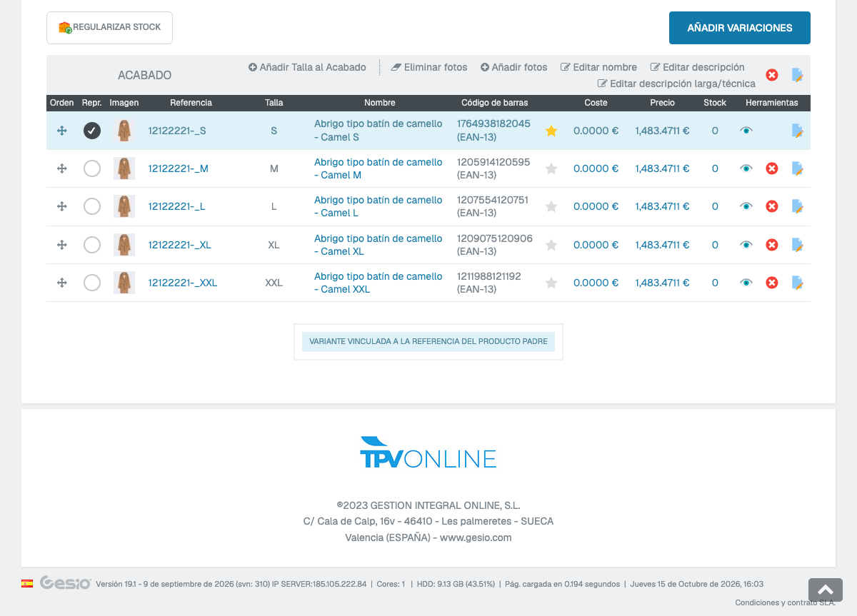Click Añadir Talla al Acabado
The height and width of the screenshot is (616, 857).
(307, 67)
